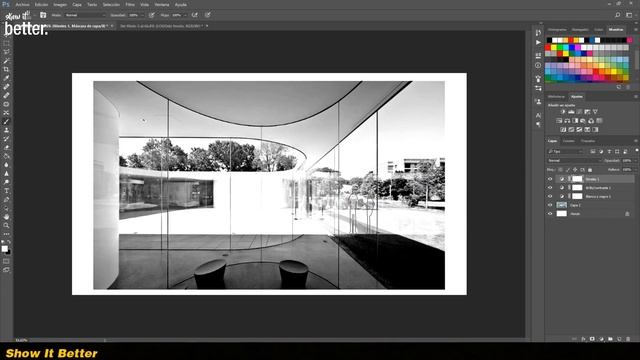Pick the magenta swatch in top row
The height and width of the screenshot is (360, 640).
click(x=630, y=40)
